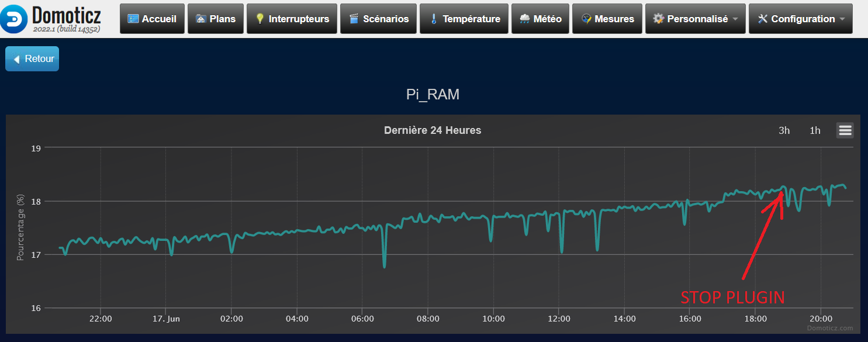Click the 18 y-axis value
Image resolution: width=868 pixels, height=342 pixels.
pos(35,201)
